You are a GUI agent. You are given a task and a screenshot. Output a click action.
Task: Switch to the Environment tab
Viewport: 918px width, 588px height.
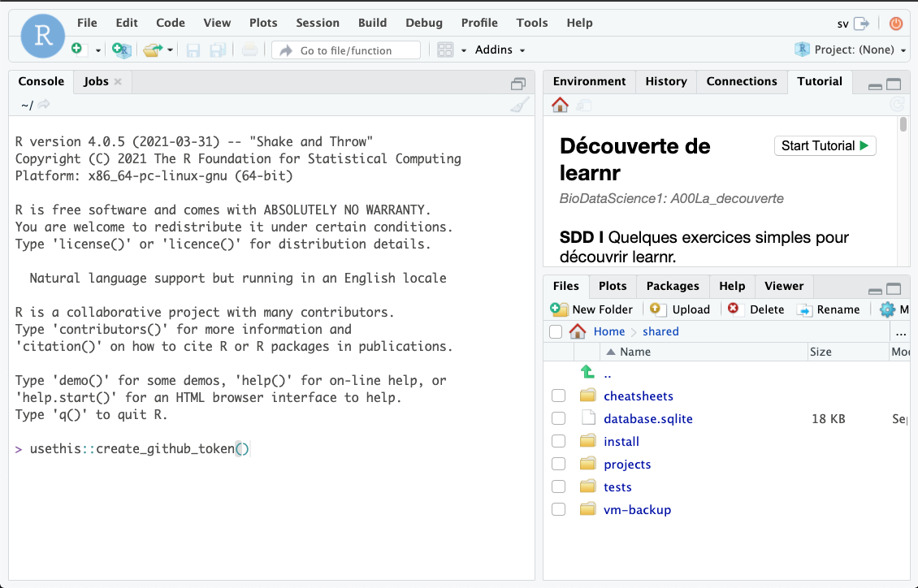pos(590,81)
